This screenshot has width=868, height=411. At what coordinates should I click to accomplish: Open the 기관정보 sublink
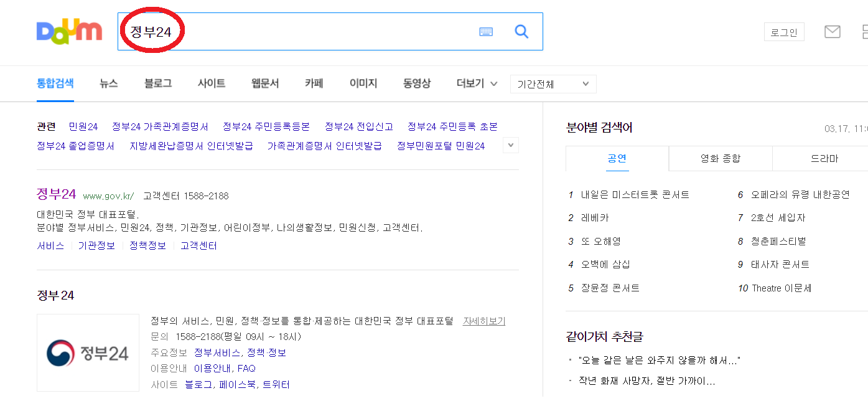[96, 245]
